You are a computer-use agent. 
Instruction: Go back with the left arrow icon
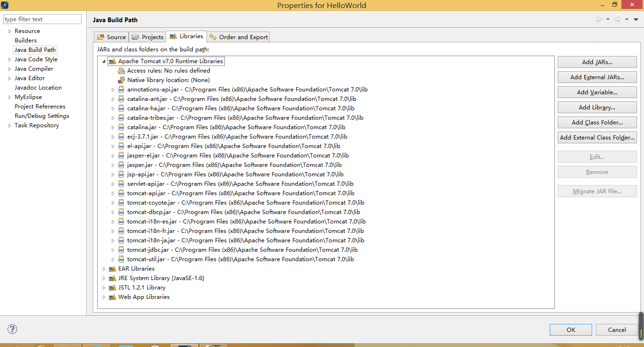[x=599, y=19]
